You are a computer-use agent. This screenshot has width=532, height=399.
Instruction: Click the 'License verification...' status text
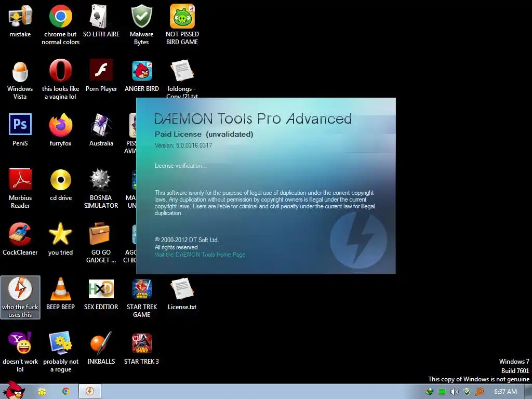point(180,166)
